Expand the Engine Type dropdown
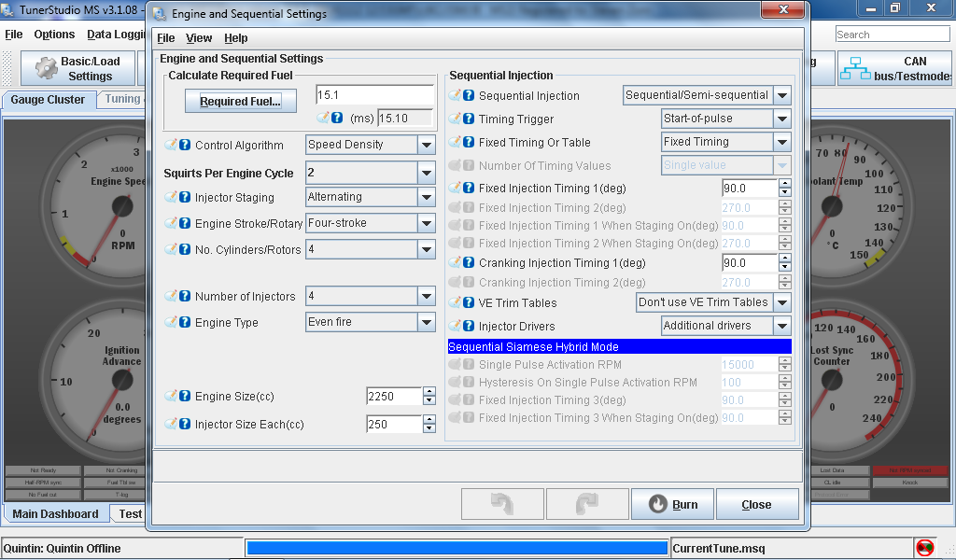 [x=426, y=322]
